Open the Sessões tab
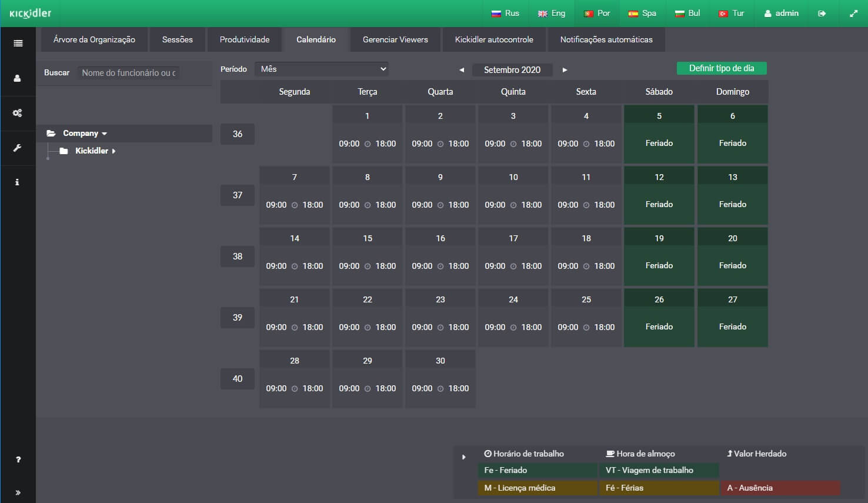The image size is (868, 503). pos(178,39)
